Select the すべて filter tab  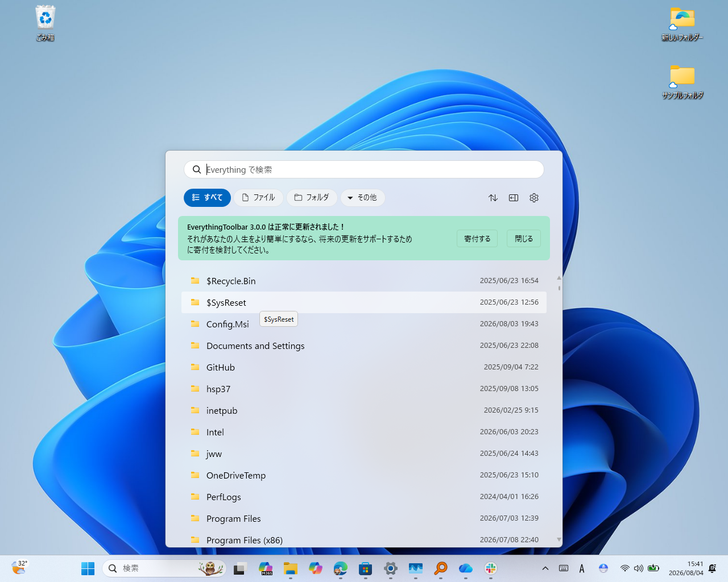click(207, 198)
